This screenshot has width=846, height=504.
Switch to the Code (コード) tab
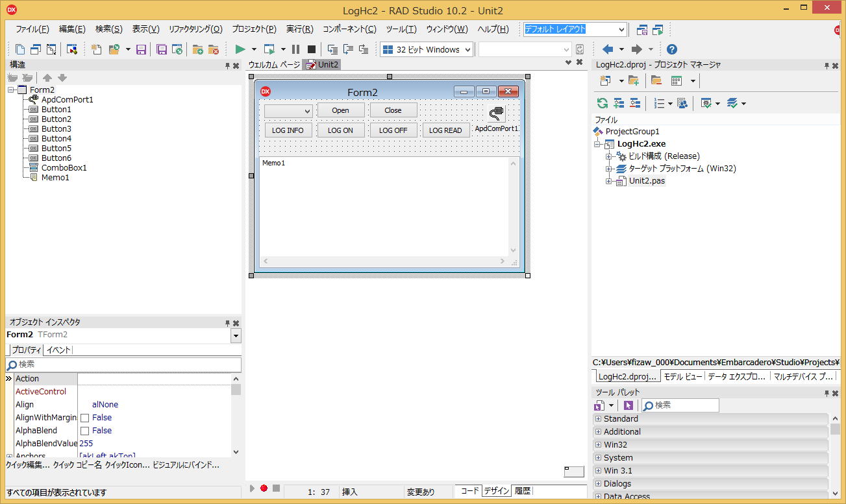469,491
